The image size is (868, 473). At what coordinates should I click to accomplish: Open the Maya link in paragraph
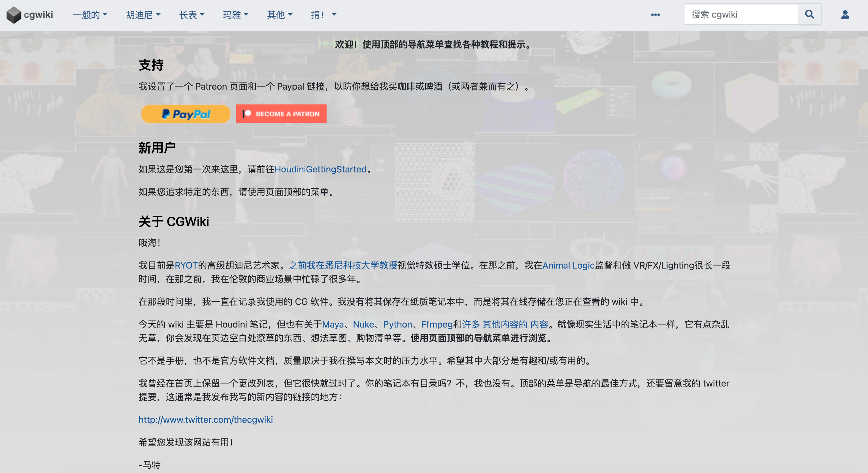point(333,325)
